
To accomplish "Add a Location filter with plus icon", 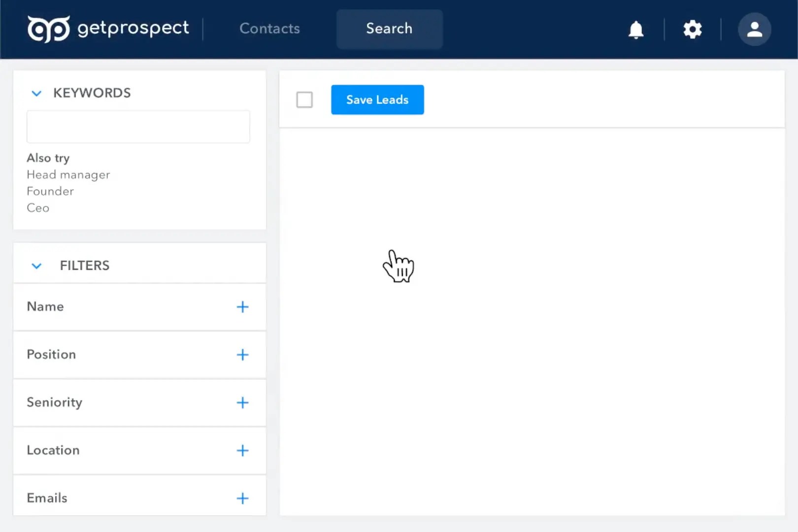I will [242, 450].
